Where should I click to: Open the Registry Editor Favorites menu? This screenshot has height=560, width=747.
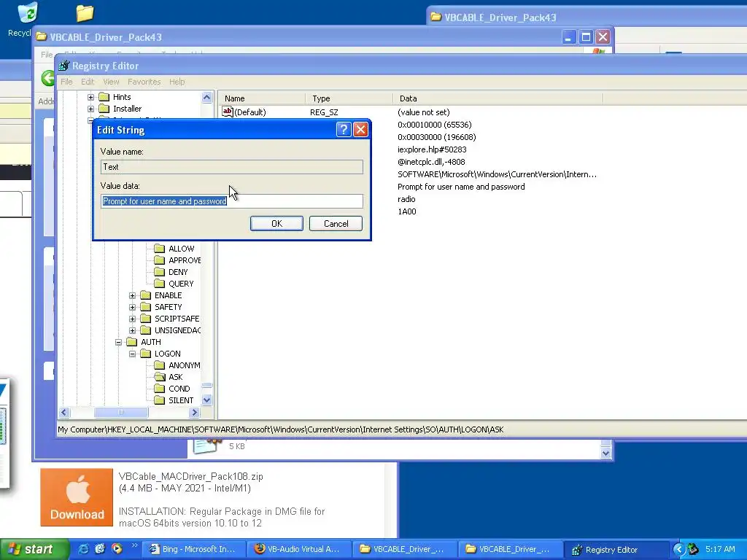tap(144, 82)
